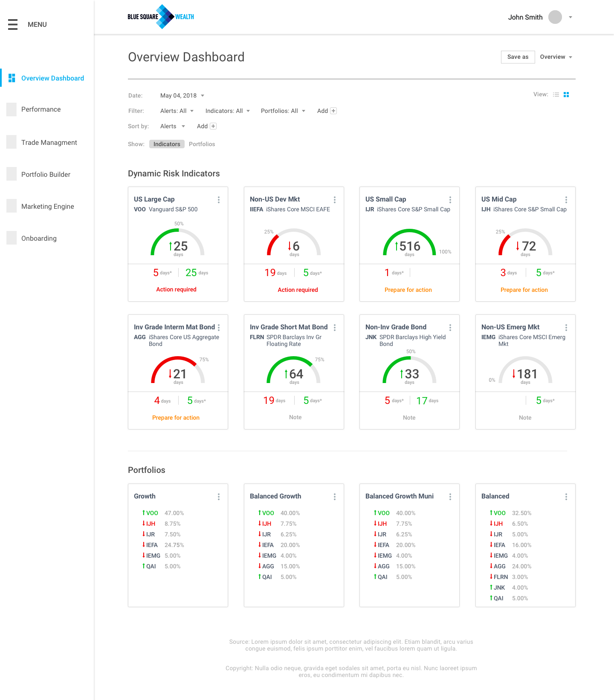This screenshot has height=700, width=614.
Task: Open Inv Grade Interm Mat Bond options menu
Action: (219, 328)
